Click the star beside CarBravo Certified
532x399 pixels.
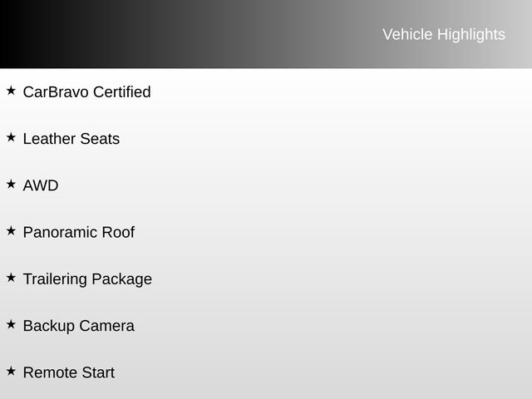[11, 91]
